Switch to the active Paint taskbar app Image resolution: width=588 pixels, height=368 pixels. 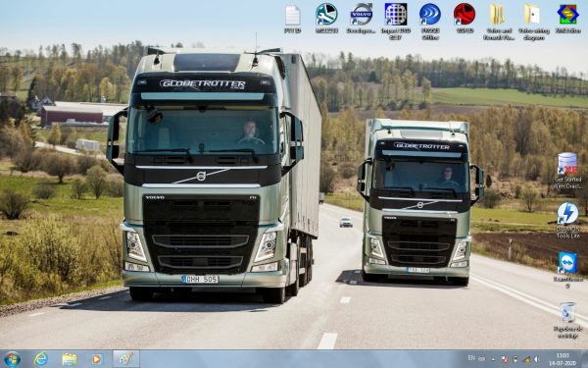[126, 359]
